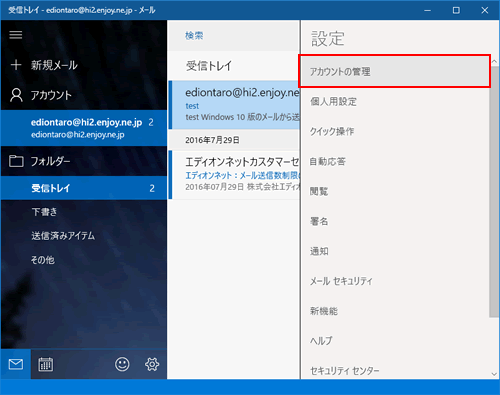The image size is (500, 395).
Task: Open the 受信トレイ folder in sidebar
Action: pyautogui.click(x=84, y=188)
